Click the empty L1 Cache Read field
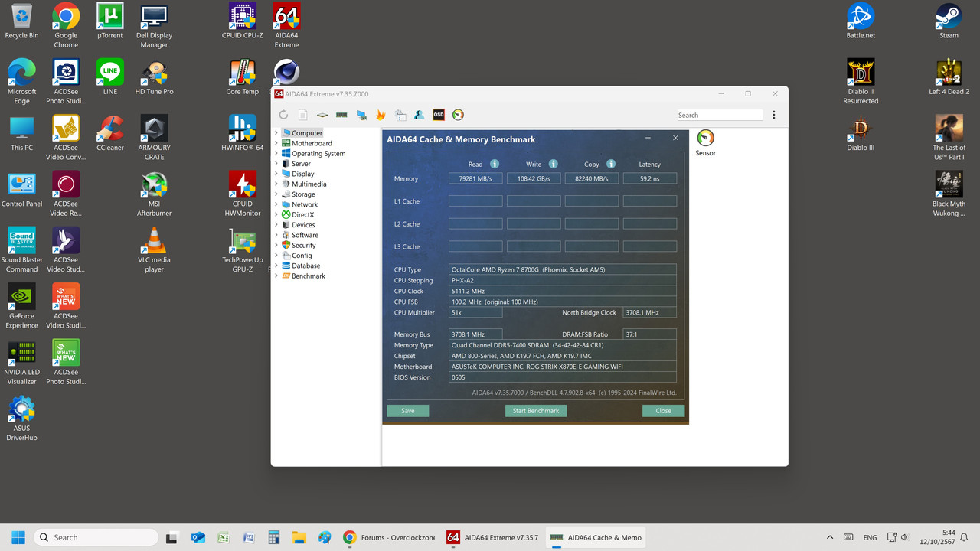 [475, 201]
